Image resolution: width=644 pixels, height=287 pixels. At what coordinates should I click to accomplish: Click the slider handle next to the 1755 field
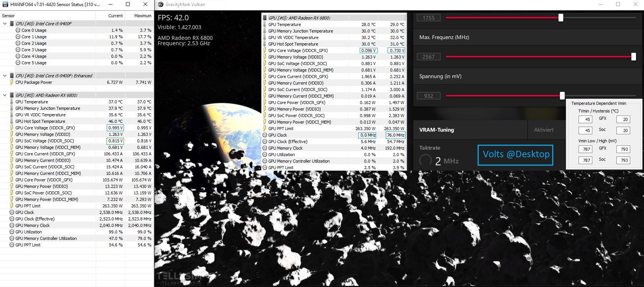[561, 18]
